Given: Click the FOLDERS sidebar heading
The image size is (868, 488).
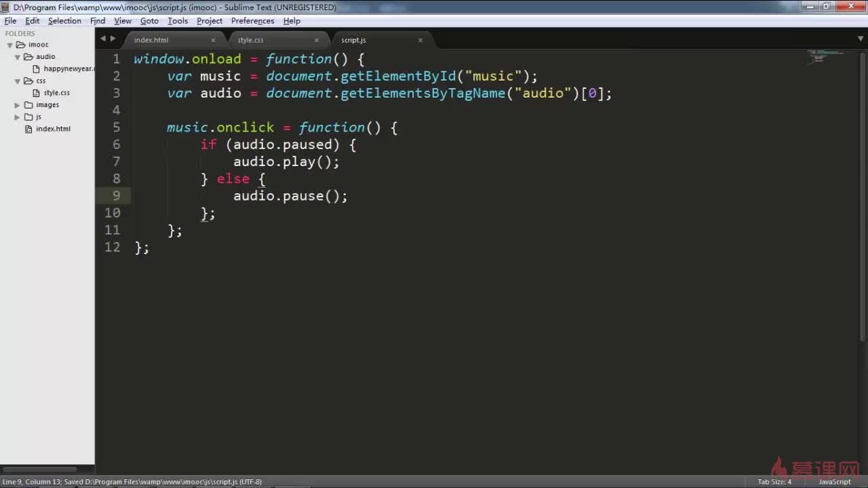Looking at the screenshot, I should click(x=20, y=33).
